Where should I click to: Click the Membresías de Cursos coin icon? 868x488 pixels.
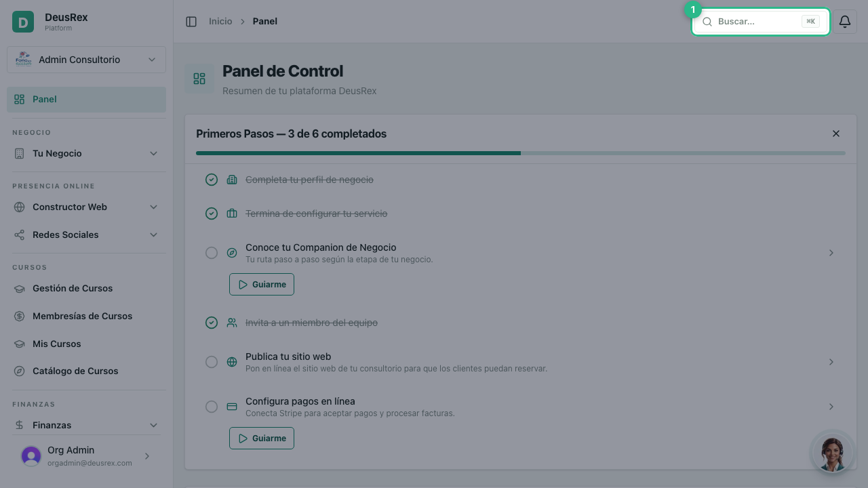pyautogui.click(x=20, y=316)
